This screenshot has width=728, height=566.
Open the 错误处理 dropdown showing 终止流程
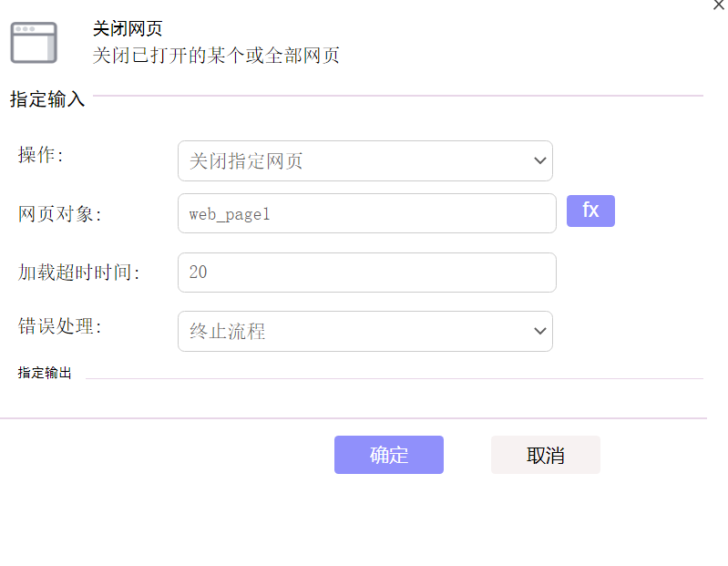coord(365,331)
